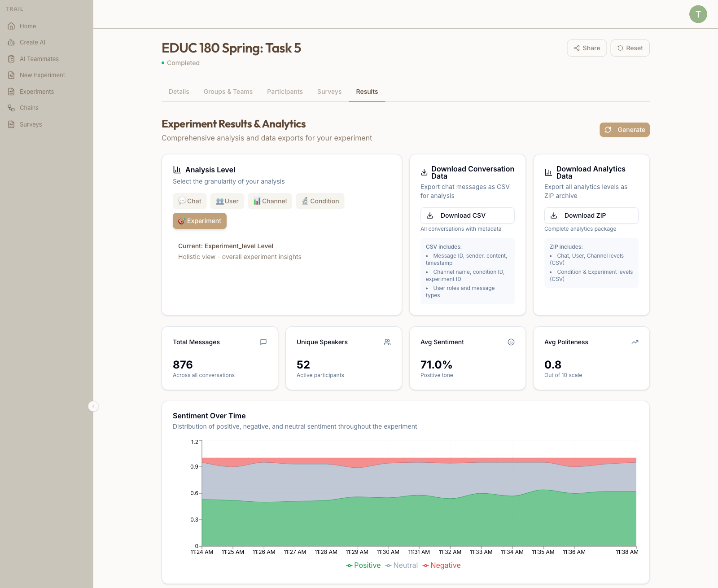This screenshot has height=588, width=718.
Task: Click the Experiments file icon in sidebar
Action: 11,92
